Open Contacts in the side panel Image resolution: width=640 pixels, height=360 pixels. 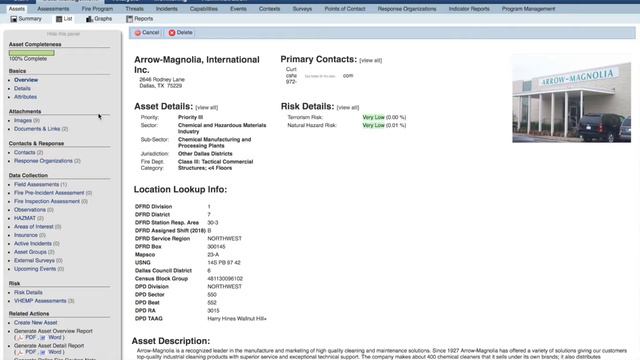point(24,153)
